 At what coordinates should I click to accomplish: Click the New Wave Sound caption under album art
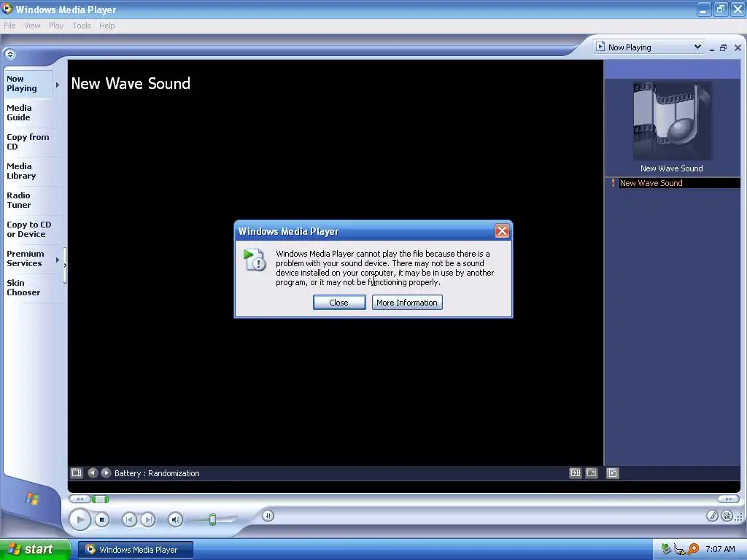[671, 168]
